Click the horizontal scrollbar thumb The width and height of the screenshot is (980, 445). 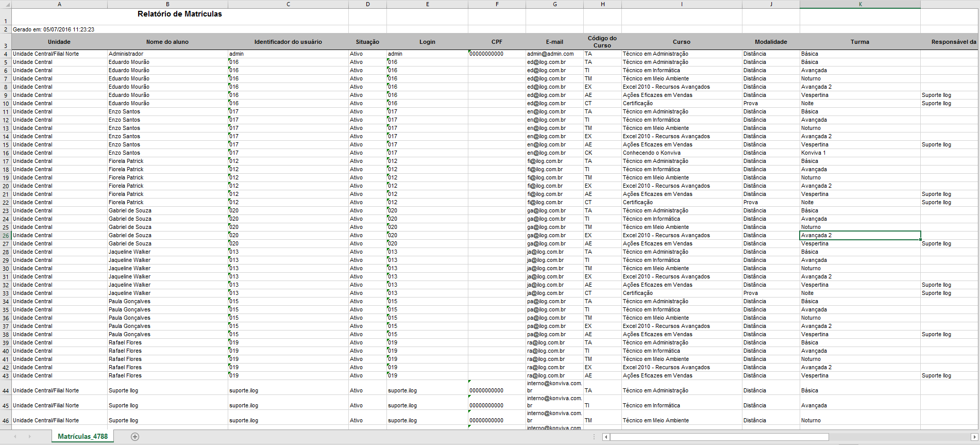pyautogui.click(x=719, y=437)
